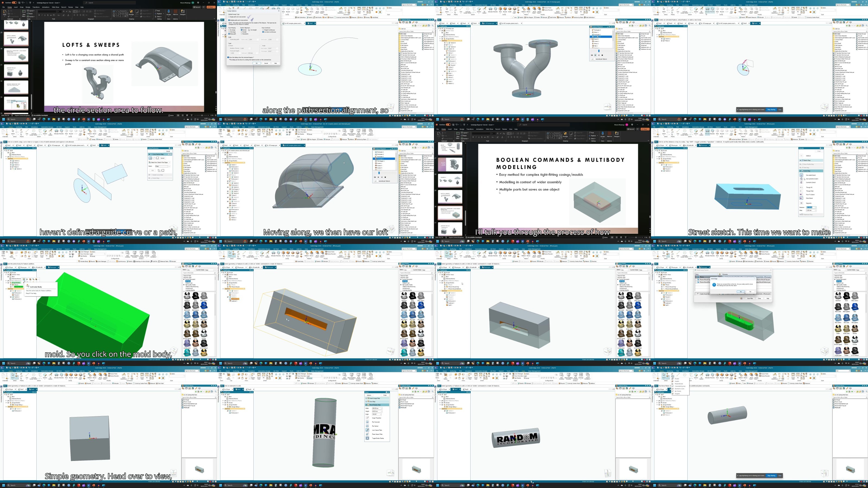
Task: Open Generative Design tab in Sweep Options window
Action: click(x=264, y=5)
